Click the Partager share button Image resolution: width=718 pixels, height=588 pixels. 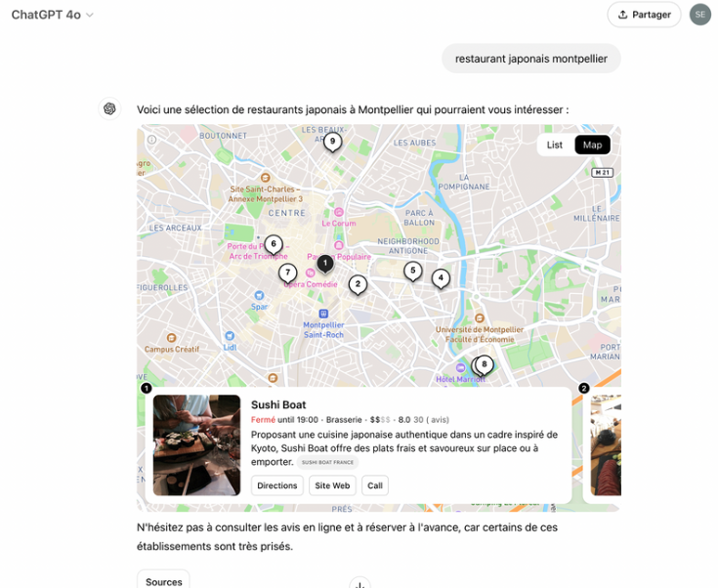[x=645, y=15]
